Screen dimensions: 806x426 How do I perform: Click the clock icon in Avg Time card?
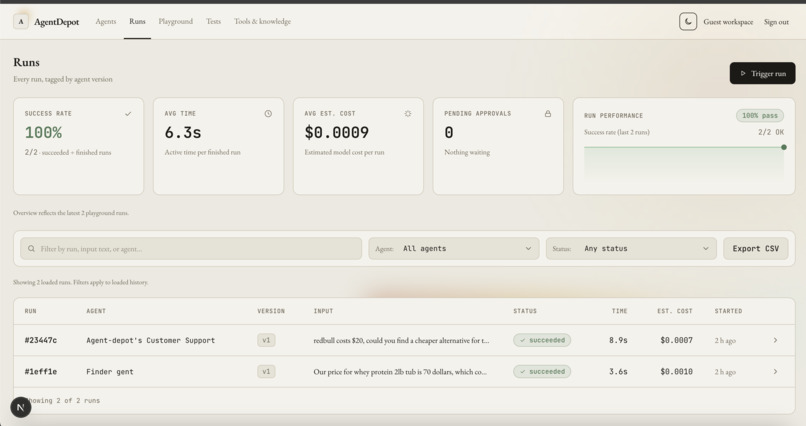click(x=268, y=114)
